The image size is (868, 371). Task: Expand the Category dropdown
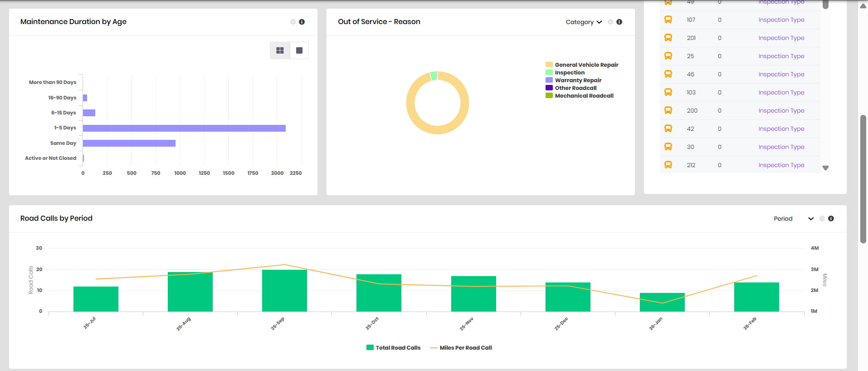coord(584,22)
